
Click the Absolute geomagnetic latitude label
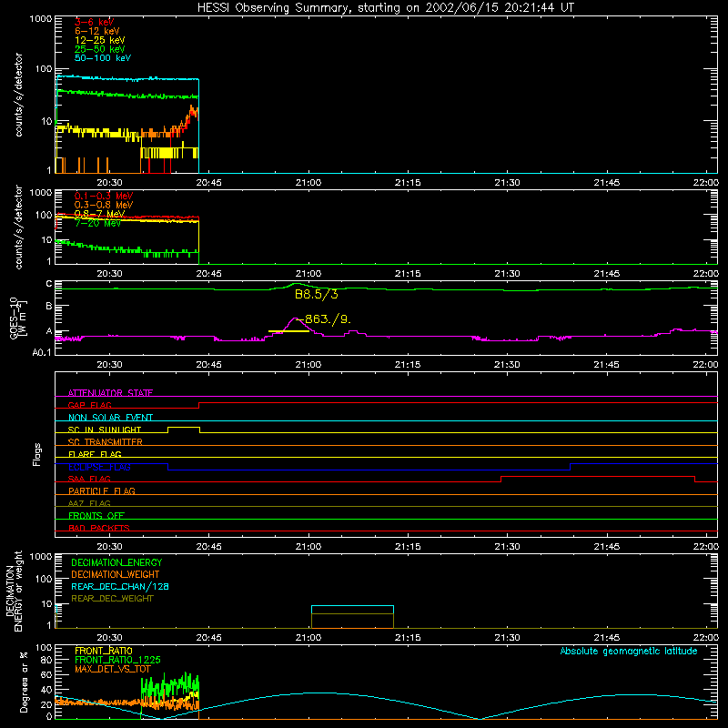[x=629, y=651]
